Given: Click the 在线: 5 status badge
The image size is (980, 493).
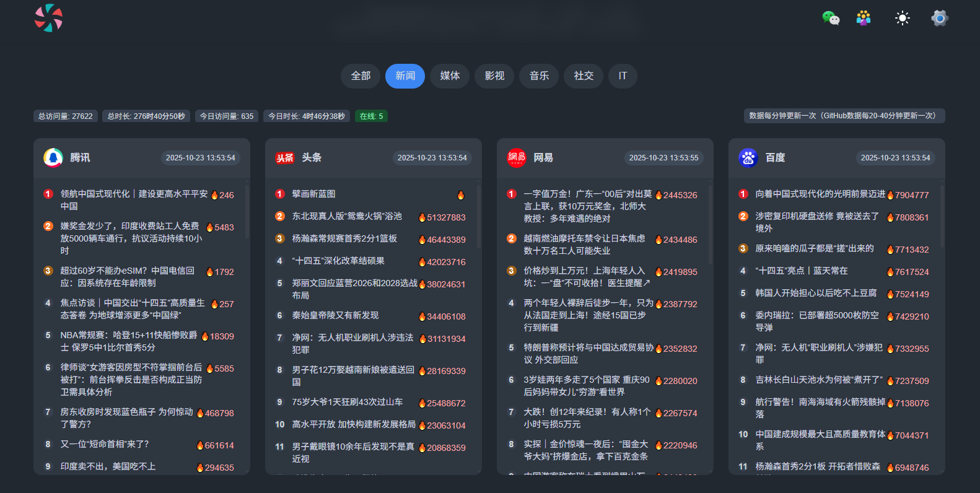Looking at the screenshot, I should point(371,116).
